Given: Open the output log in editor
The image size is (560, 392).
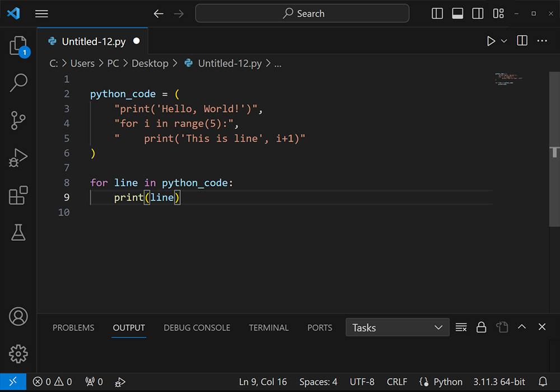Looking at the screenshot, I should 502,327.
